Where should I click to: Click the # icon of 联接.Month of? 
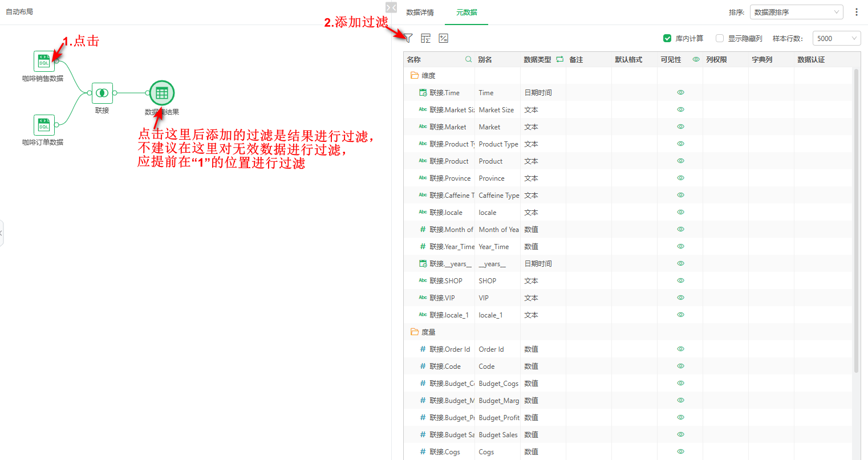(423, 229)
